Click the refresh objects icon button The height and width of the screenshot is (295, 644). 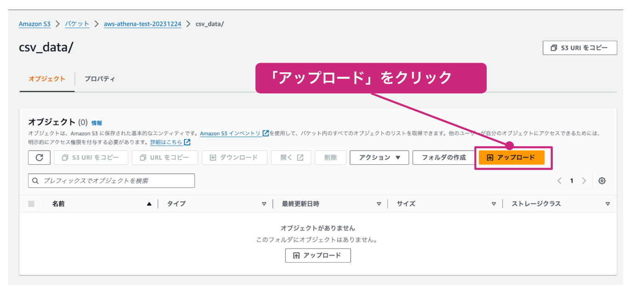click(39, 157)
